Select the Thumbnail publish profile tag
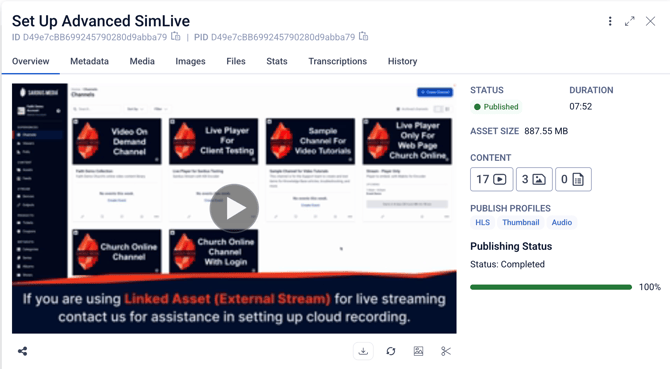 click(x=521, y=223)
